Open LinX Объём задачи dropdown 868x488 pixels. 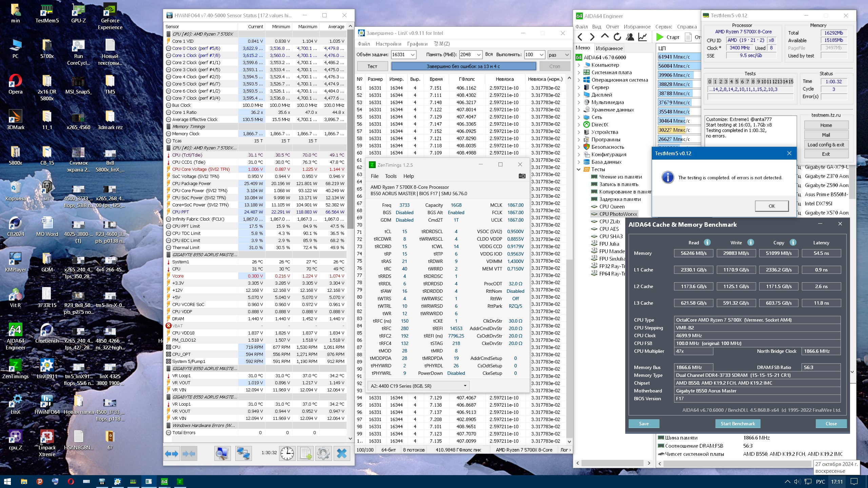point(413,55)
